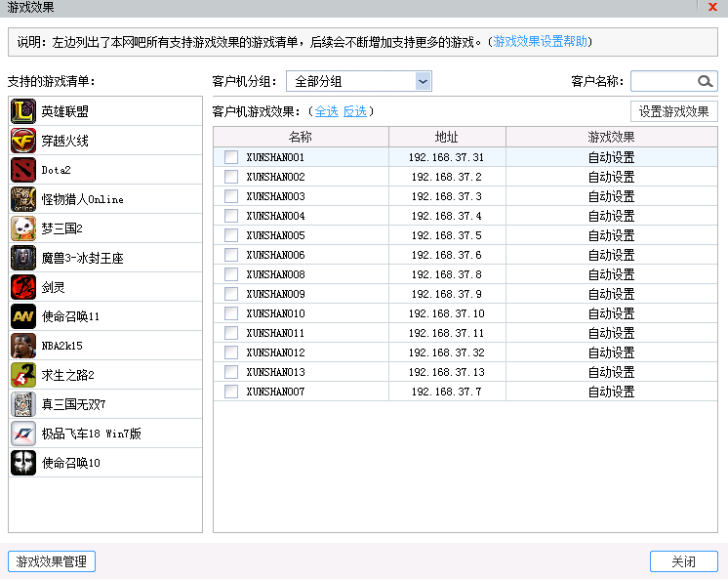Screen dimensions: 728x579
Task: Choose the Dota2 game icon
Action: point(23,170)
